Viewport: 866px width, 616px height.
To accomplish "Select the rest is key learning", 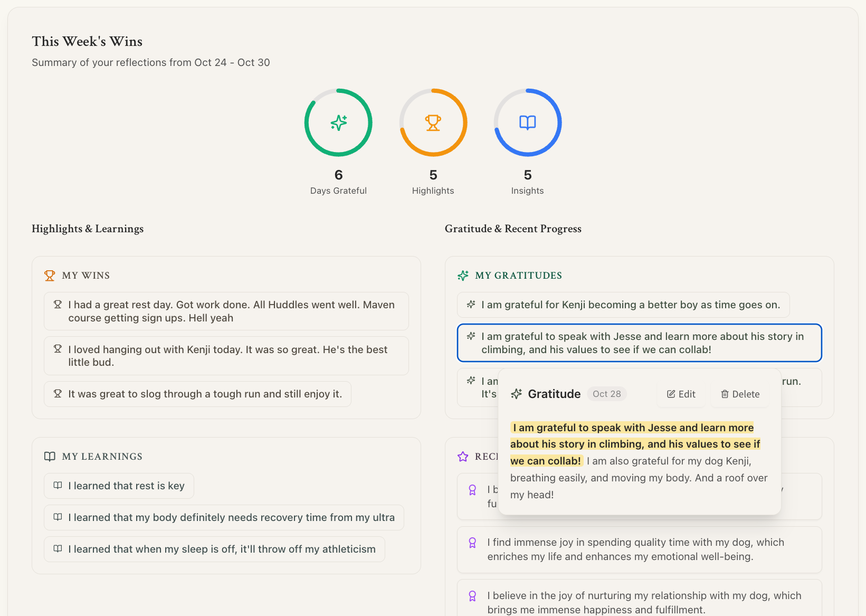I will (x=119, y=486).
